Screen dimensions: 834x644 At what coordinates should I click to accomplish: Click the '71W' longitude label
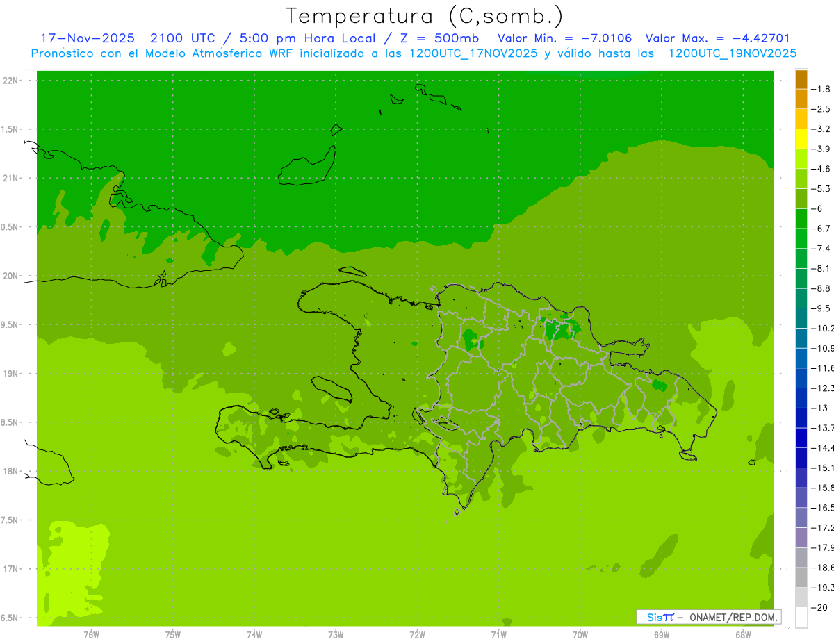pos(498,635)
